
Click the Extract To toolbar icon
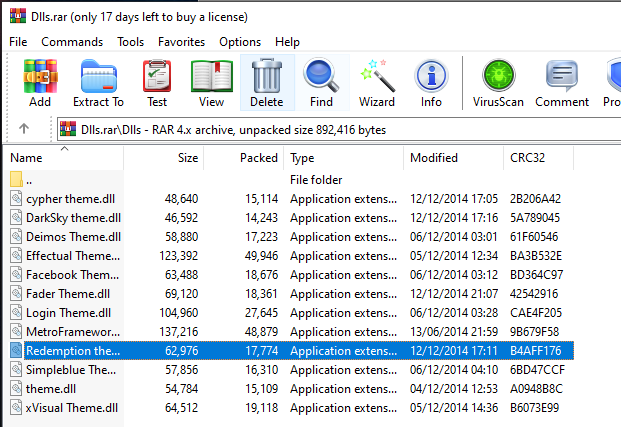pos(98,82)
